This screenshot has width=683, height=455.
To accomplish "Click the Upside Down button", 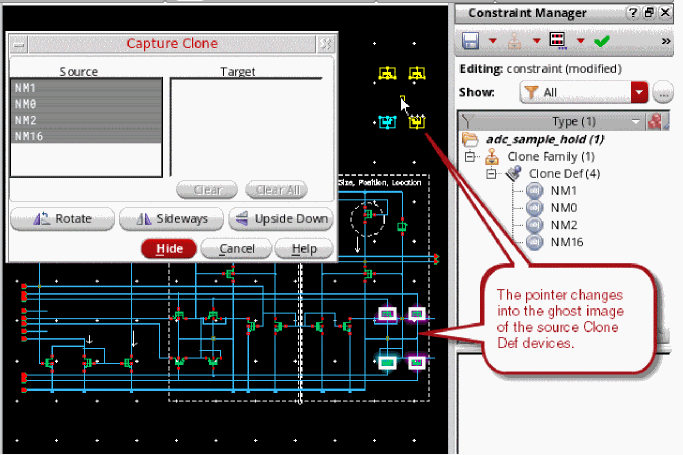I will 280,219.
